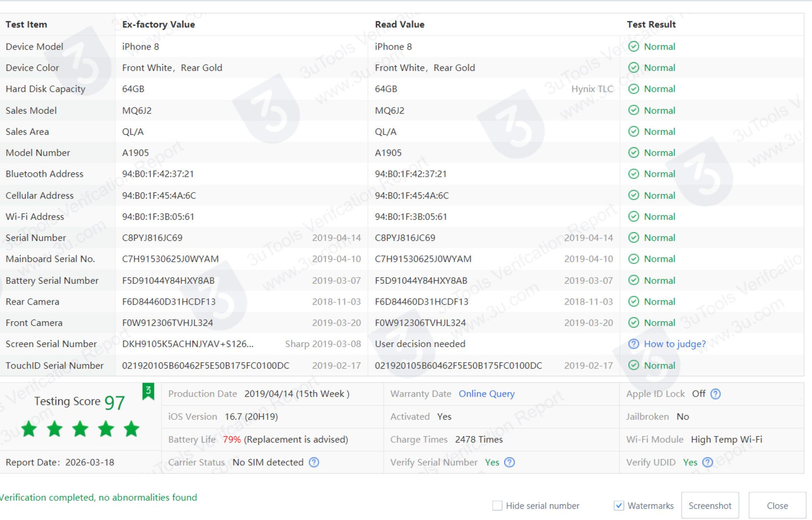Select the Ex-factory screen serial DKH9105K5ACHNJYAV+S126...
812x520 pixels.
188,344
